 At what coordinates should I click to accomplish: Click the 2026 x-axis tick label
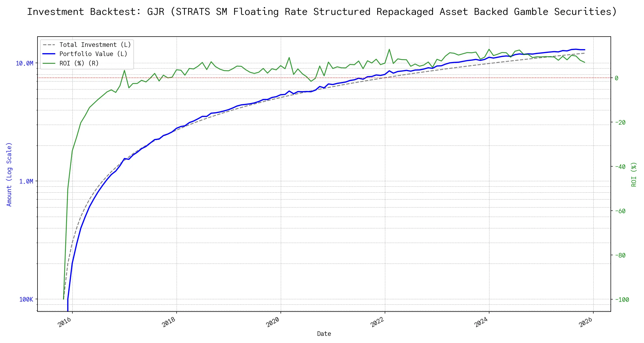click(585, 322)
